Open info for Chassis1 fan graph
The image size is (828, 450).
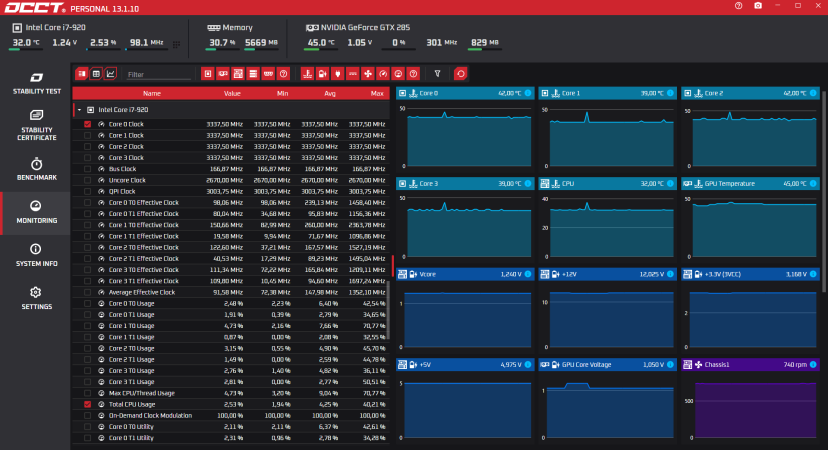[x=813, y=364]
